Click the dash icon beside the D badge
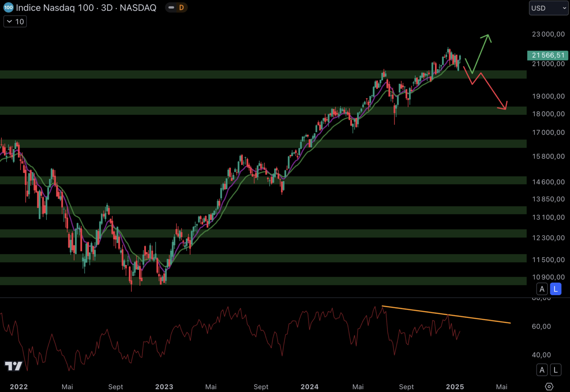The image size is (570, 392). tap(171, 7)
